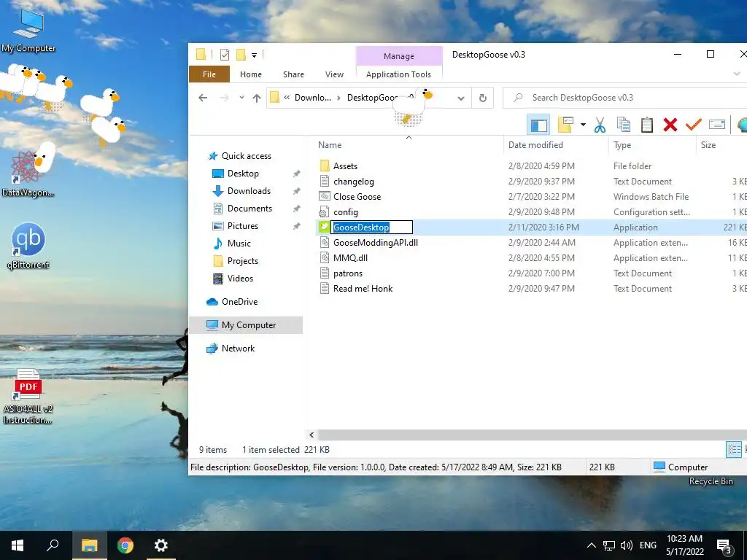Open Settings gear in the taskbar
This screenshot has height=560, width=747.
161,545
